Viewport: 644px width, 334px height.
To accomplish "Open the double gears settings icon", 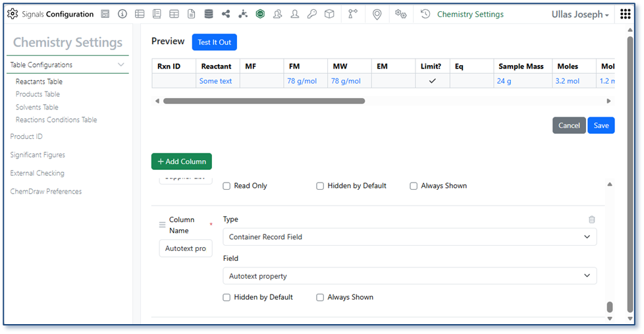I will pos(401,14).
